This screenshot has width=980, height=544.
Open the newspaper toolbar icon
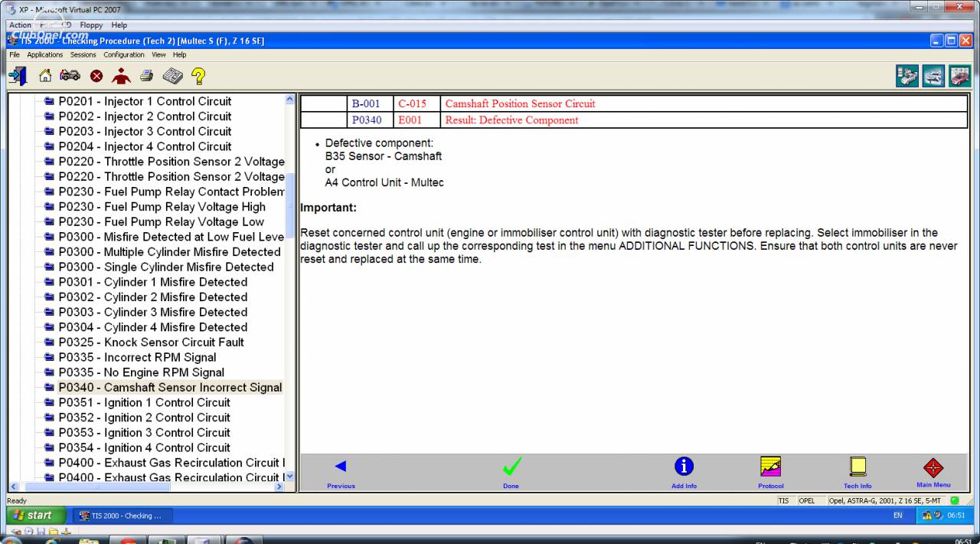(172, 76)
